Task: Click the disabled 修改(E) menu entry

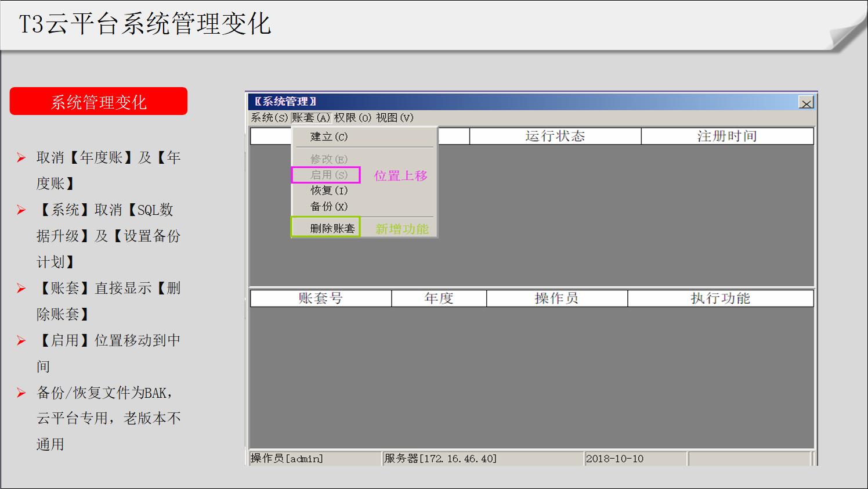Action: tap(325, 158)
